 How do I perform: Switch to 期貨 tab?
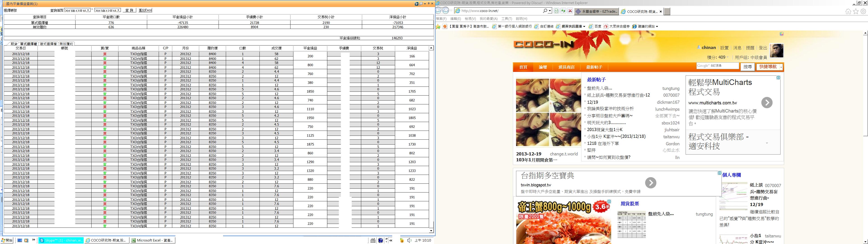pos(14,44)
